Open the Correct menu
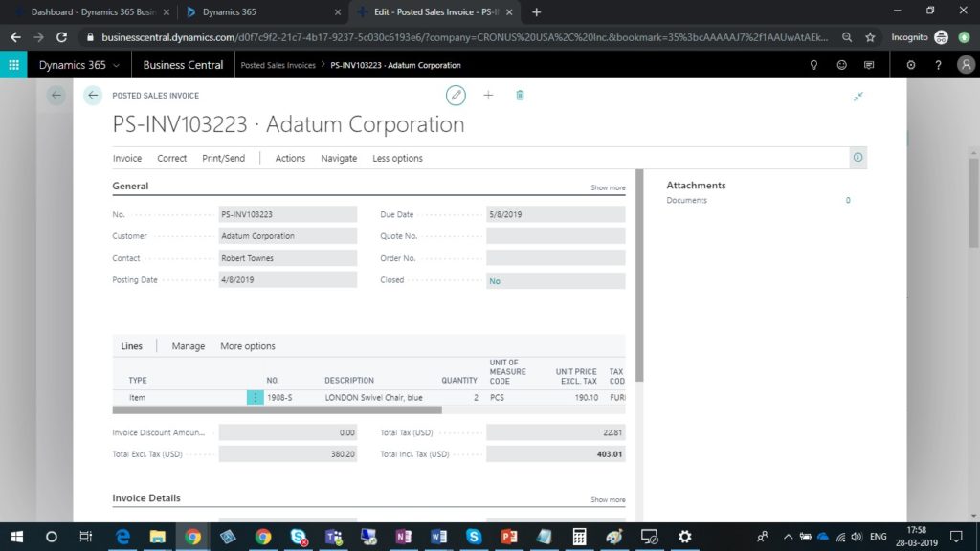 [x=172, y=158]
